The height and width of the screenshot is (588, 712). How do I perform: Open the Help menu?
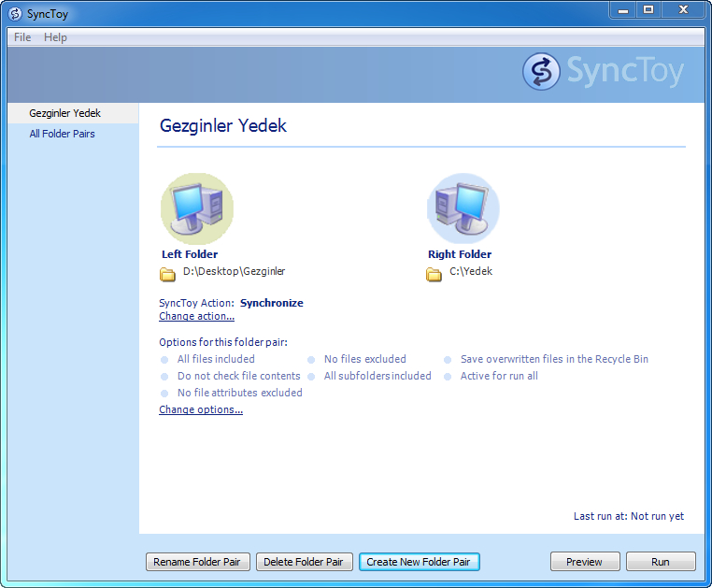(x=55, y=37)
